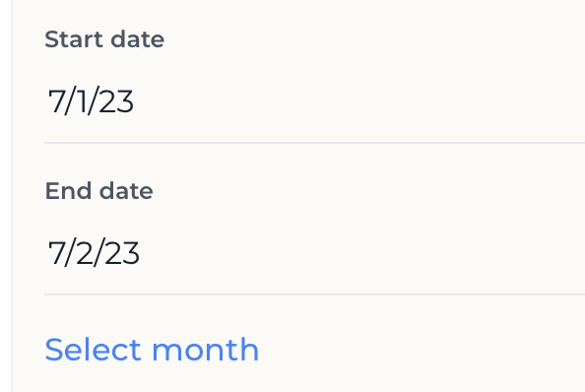The image size is (585, 392).
Task: Select the 7/2/23 end date value
Action: coord(94,253)
